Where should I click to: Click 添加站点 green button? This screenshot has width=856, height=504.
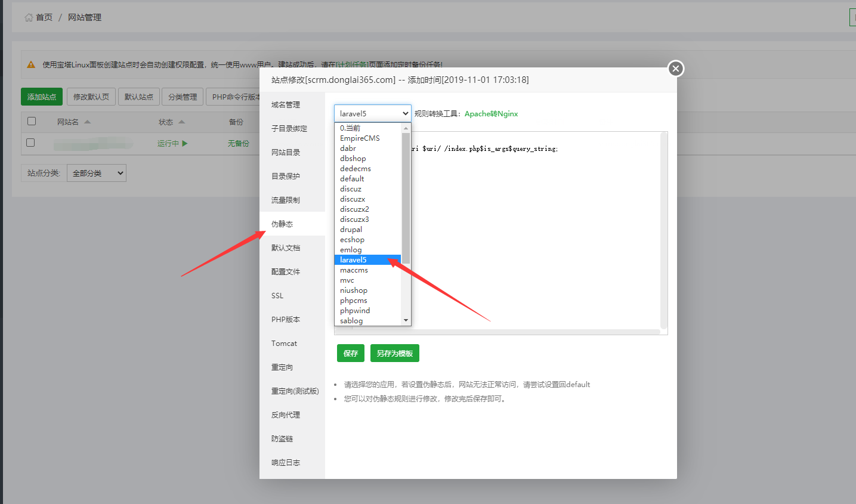tap(42, 97)
